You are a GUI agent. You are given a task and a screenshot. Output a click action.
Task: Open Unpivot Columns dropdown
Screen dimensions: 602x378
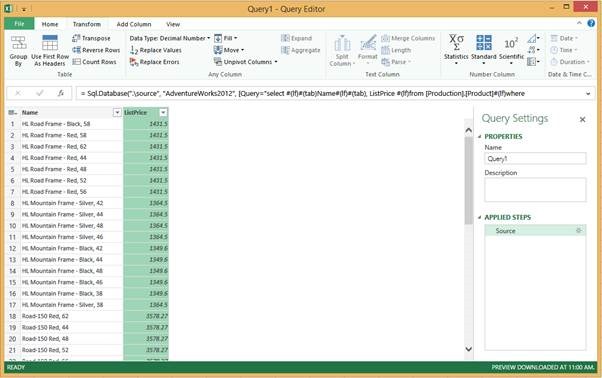point(246,61)
